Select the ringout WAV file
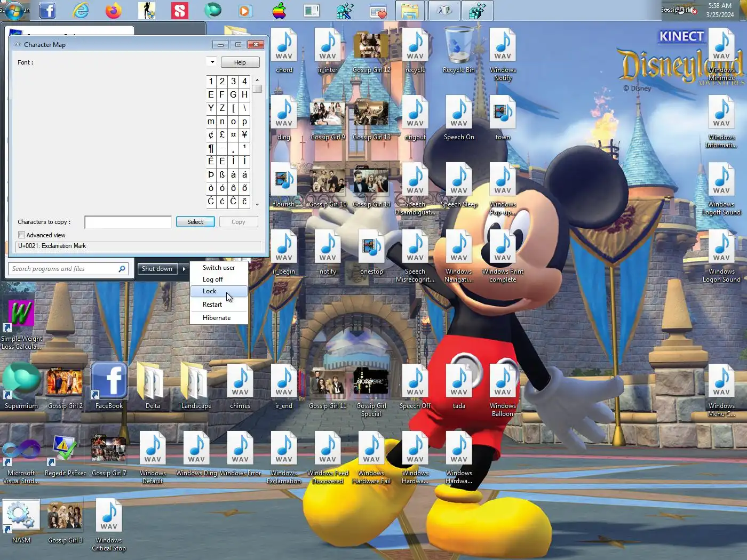Image resolution: width=747 pixels, height=560 pixels. point(415,118)
